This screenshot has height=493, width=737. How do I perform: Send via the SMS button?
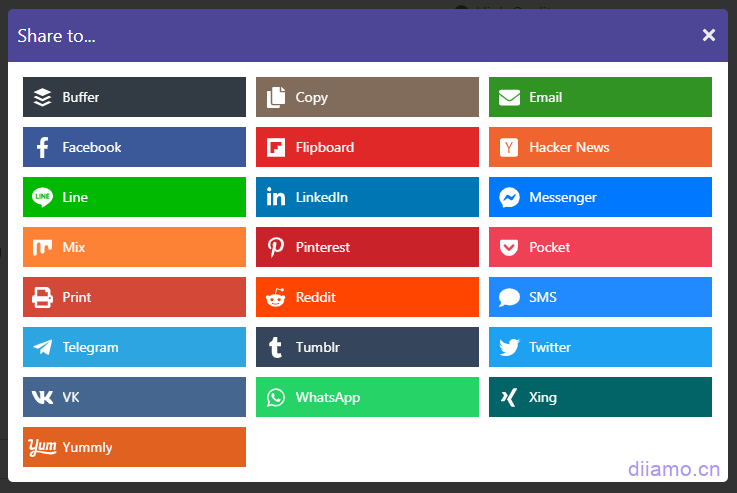[600, 297]
